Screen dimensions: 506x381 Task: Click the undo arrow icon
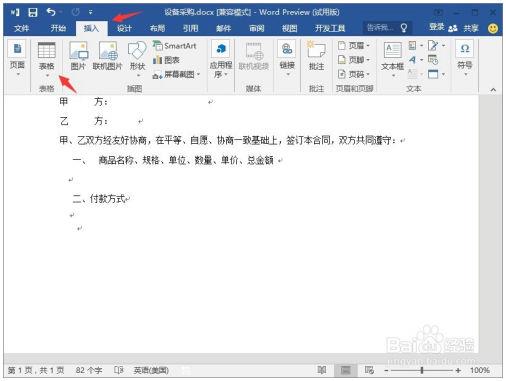coord(51,12)
